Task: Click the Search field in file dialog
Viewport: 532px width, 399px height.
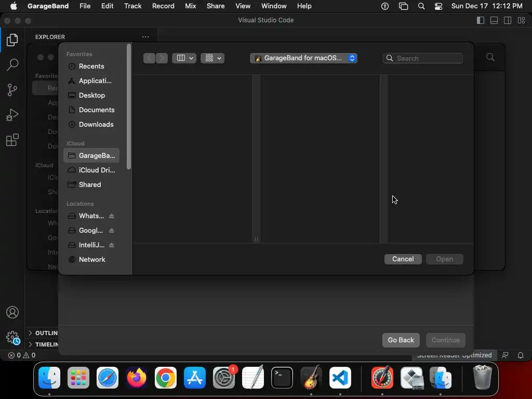Action: [423, 58]
